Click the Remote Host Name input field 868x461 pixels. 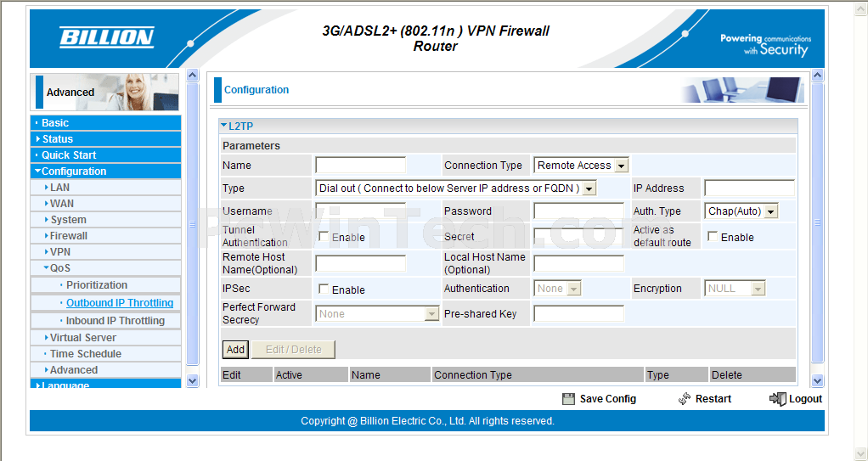coord(360,263)
